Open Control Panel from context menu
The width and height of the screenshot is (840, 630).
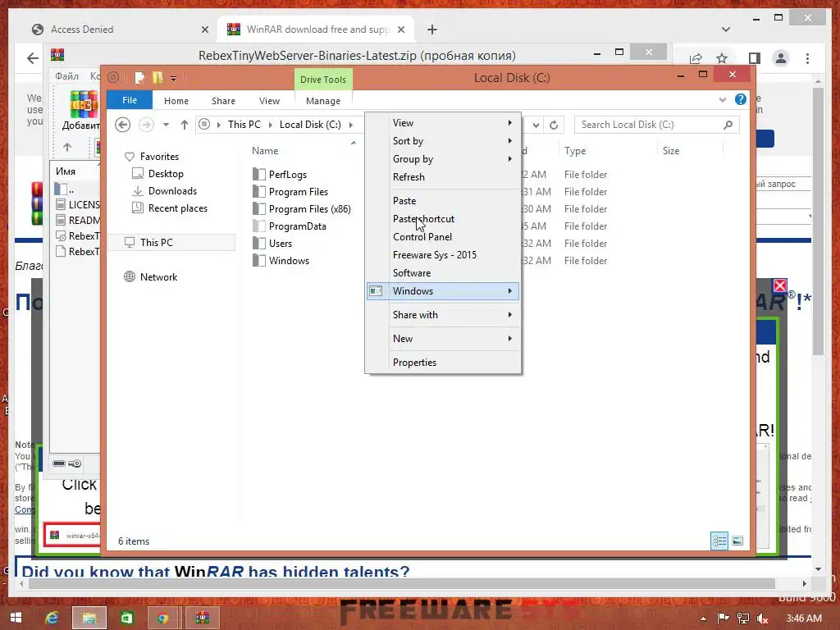[x=443, y=237]
